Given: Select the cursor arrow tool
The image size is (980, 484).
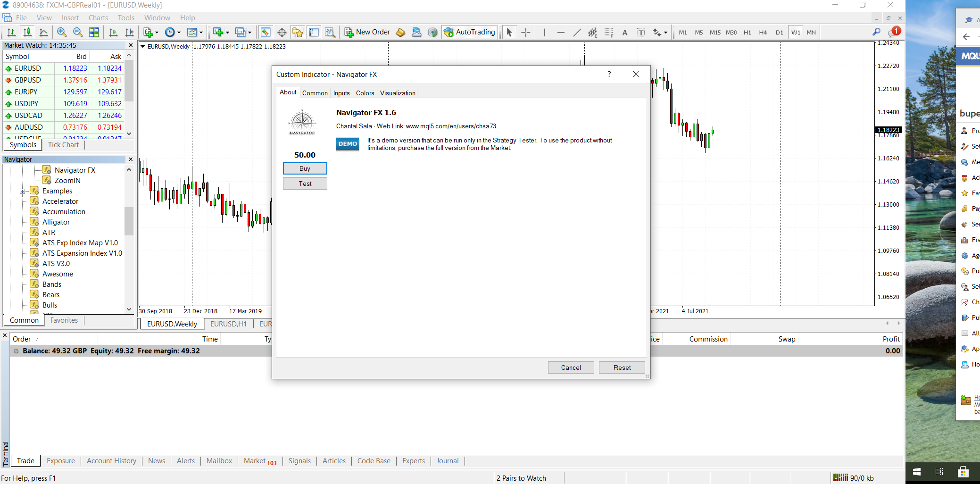Looking at the screenshot, I should point(509,32).
